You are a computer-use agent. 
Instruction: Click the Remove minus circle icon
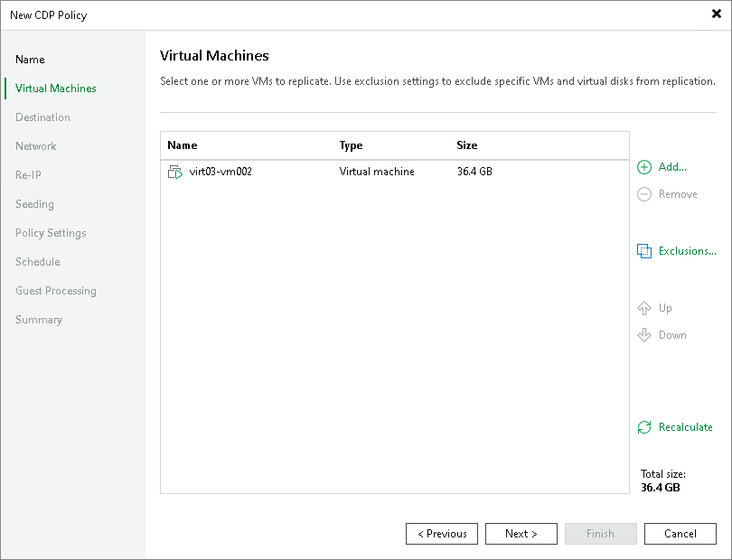644,194
